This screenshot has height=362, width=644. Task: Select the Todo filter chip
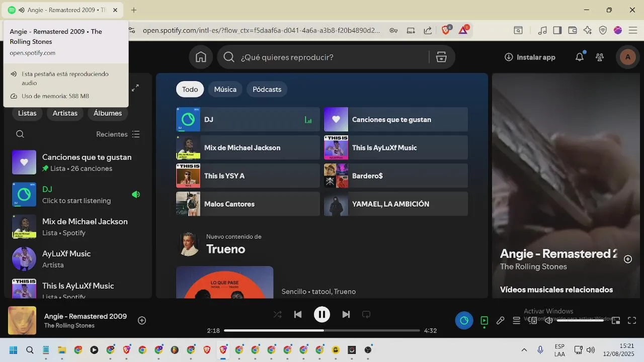coord(190,89)
